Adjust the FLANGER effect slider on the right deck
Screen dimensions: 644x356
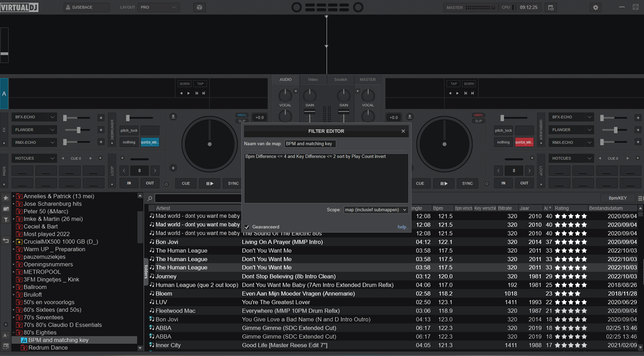pos(614,130)
